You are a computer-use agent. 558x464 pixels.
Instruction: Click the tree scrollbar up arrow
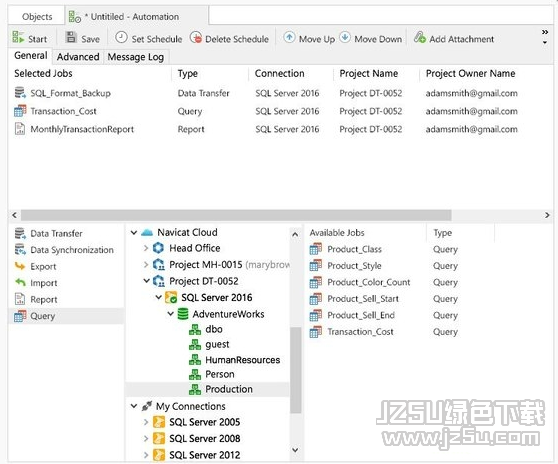[x=295, y=234]
